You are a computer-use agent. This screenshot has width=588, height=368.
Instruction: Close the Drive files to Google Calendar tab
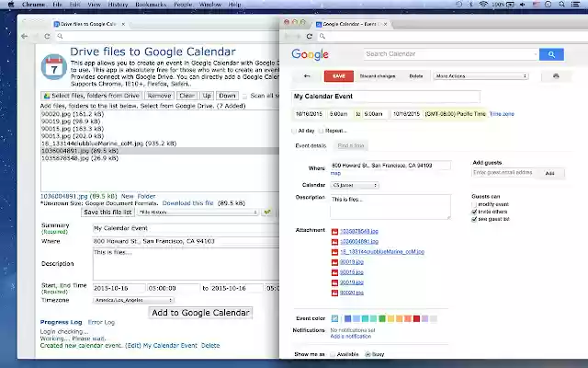coord(123,24)
